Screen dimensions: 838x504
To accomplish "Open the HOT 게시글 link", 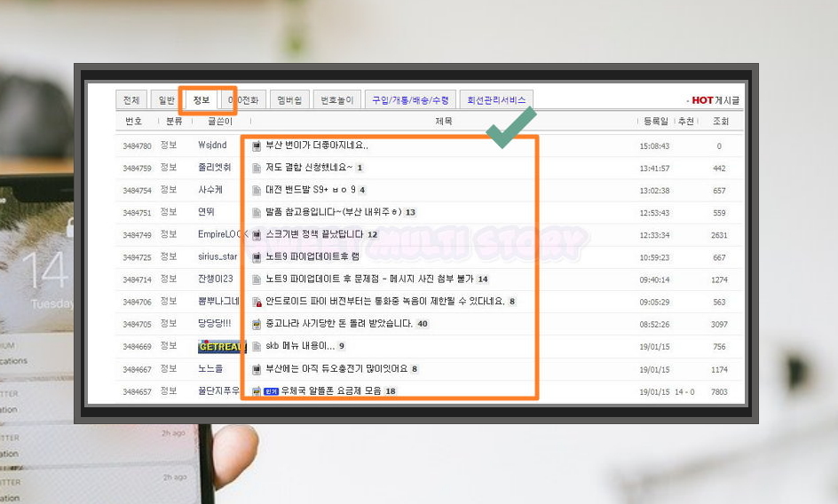I will [x=715, y=100].
